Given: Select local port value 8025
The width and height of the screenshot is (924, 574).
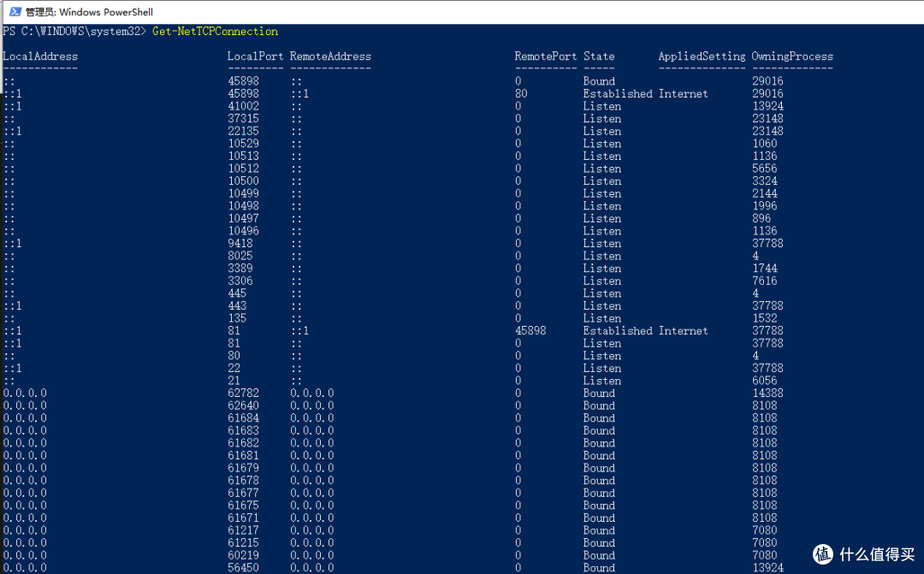Looking at the screenshot, I should 240,256.
